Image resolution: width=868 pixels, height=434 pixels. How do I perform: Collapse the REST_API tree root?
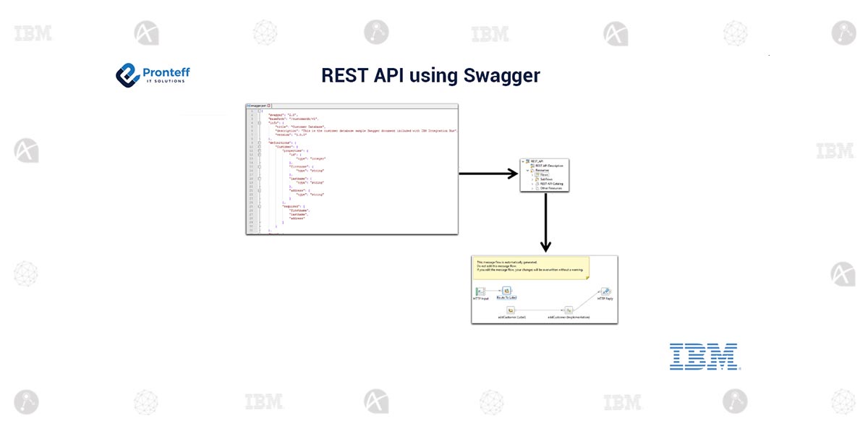point(523,161)
